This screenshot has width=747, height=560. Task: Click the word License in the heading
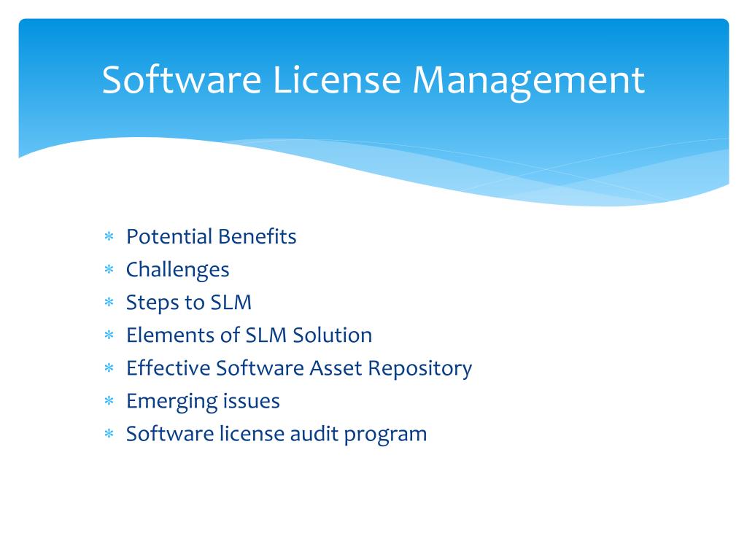[337, 79]
